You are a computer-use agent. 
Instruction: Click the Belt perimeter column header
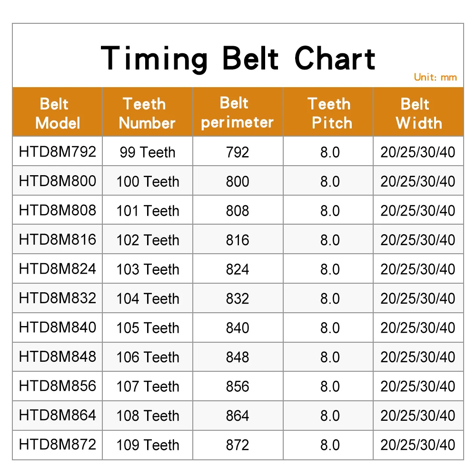237,113
